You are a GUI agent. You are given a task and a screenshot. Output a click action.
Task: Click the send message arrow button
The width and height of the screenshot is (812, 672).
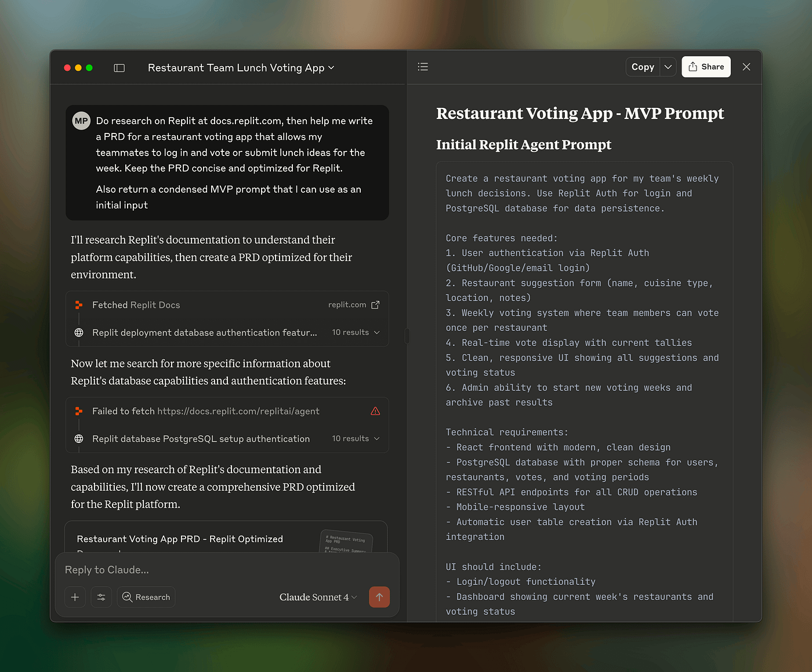[379, 597]
